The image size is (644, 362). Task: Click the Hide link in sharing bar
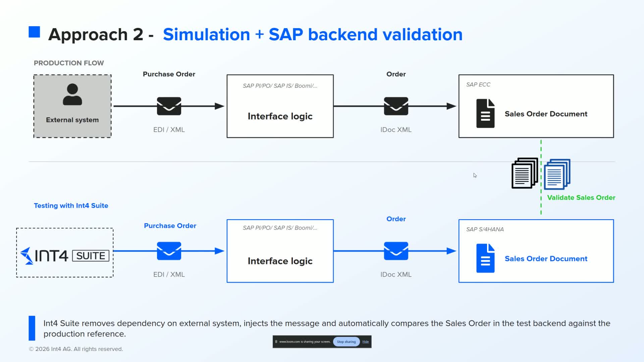pyautogui.click(x=366, y=342)
